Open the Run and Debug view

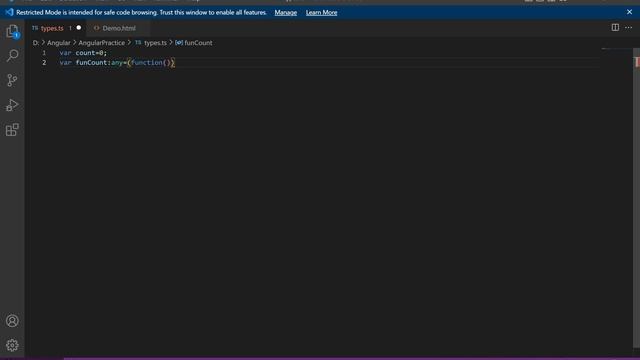(12, 105)
